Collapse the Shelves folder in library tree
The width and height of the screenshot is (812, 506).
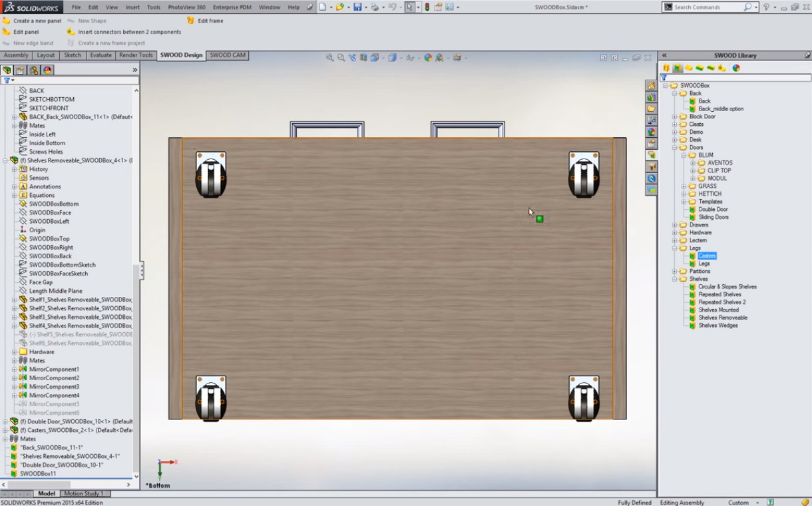click(x=674, y=279)
